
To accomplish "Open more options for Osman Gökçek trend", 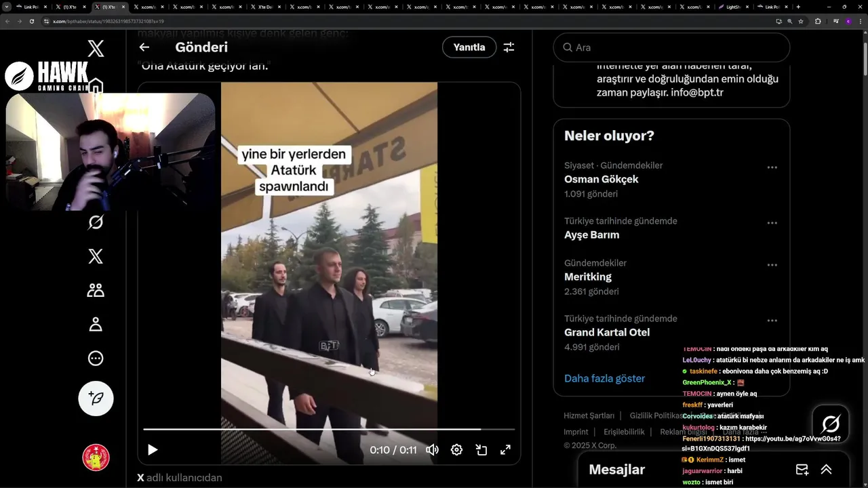I will (772, 167).
